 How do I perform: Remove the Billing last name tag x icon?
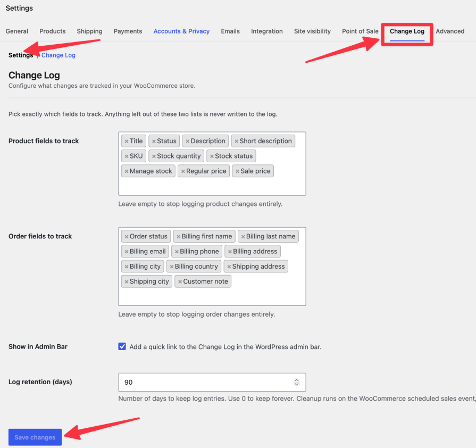click(x=243, y=237)
